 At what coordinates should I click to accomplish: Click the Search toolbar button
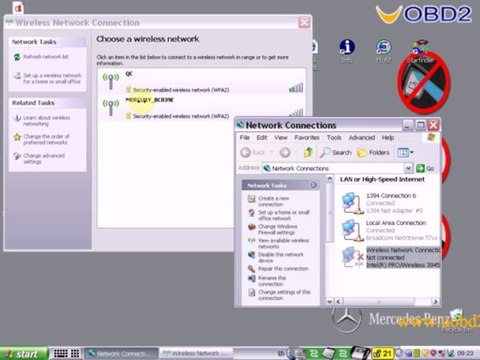pyautogui.click(x=336, y=153)
